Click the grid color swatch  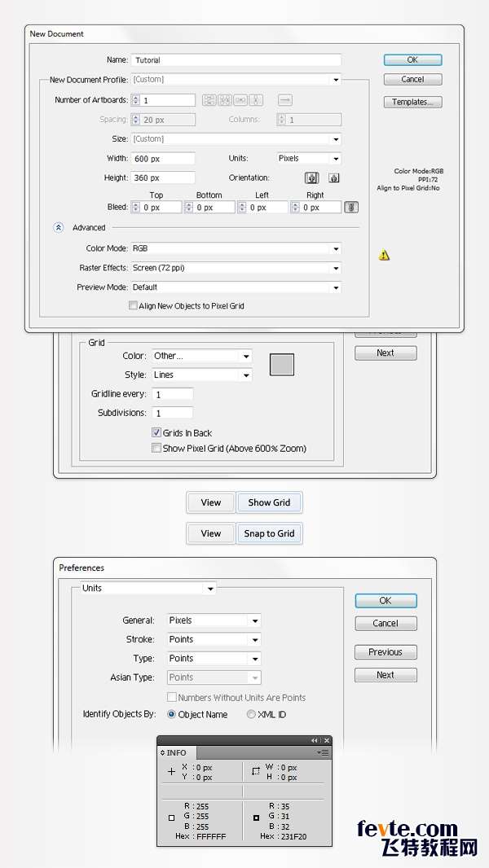coord(281,364)
